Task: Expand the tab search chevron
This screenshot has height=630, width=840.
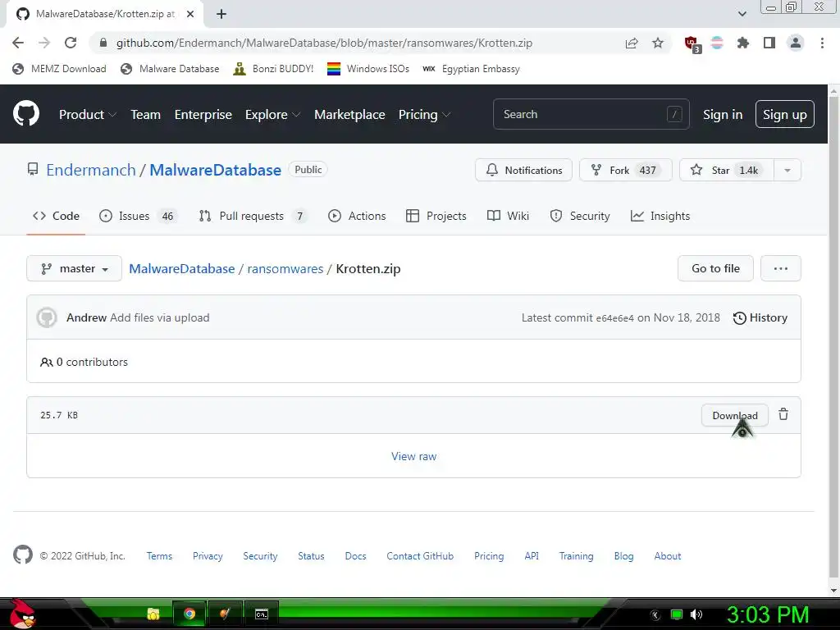Action: [742, 14]
